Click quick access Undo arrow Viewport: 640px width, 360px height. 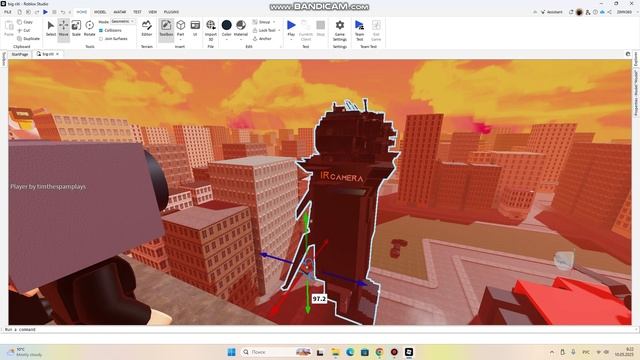click(x=63, y=12)
